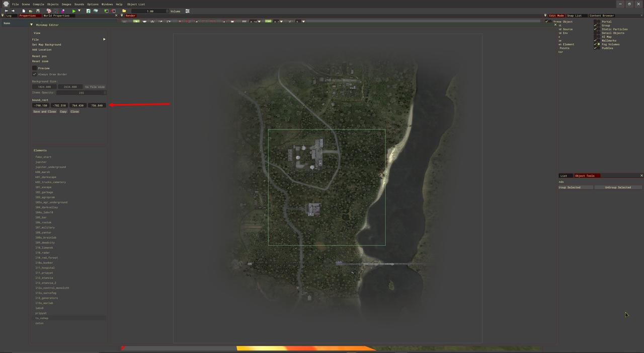Expand the File submenu in Minimap Editor
Viewport: 644px width, 353px height.
(x=68, y=39)
